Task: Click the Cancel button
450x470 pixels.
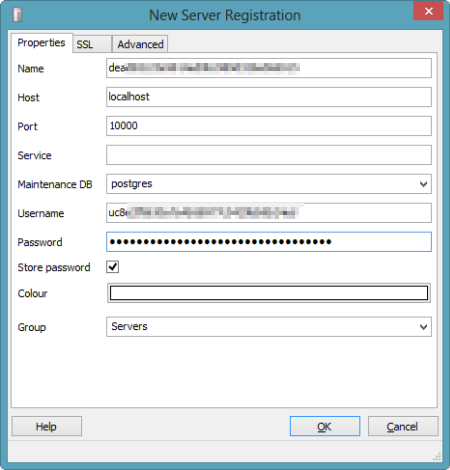Action: click(x=403, y=426)
